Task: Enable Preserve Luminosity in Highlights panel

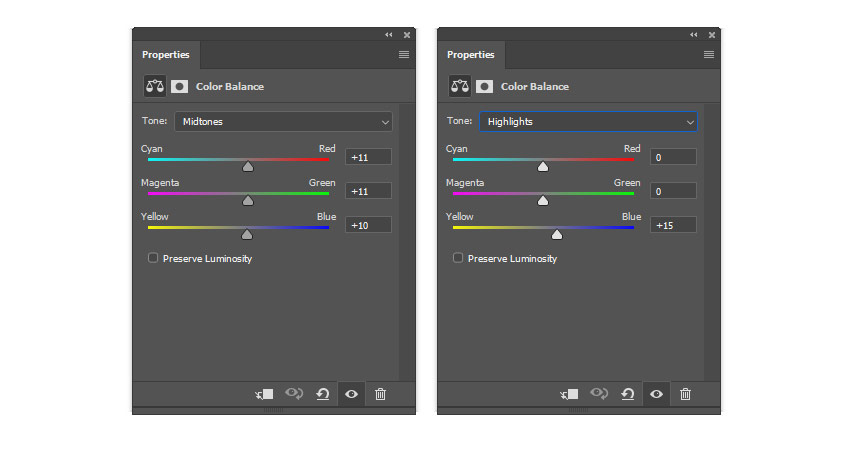Action: 458,258
